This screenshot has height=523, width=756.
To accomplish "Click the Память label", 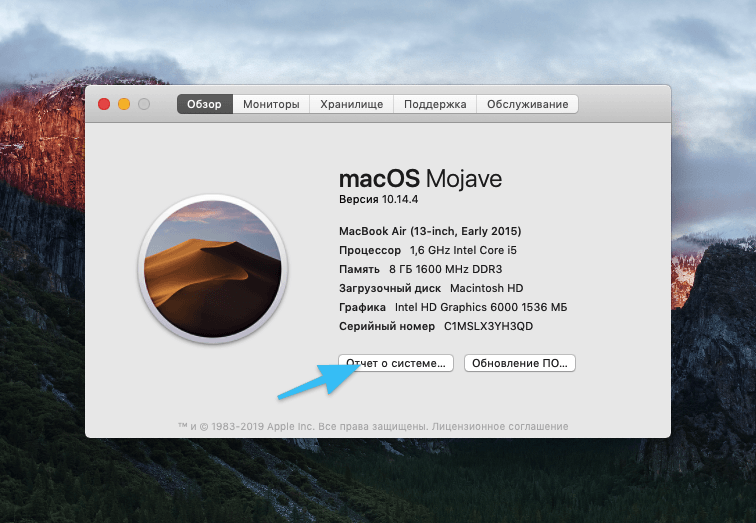I will [359, 269].
